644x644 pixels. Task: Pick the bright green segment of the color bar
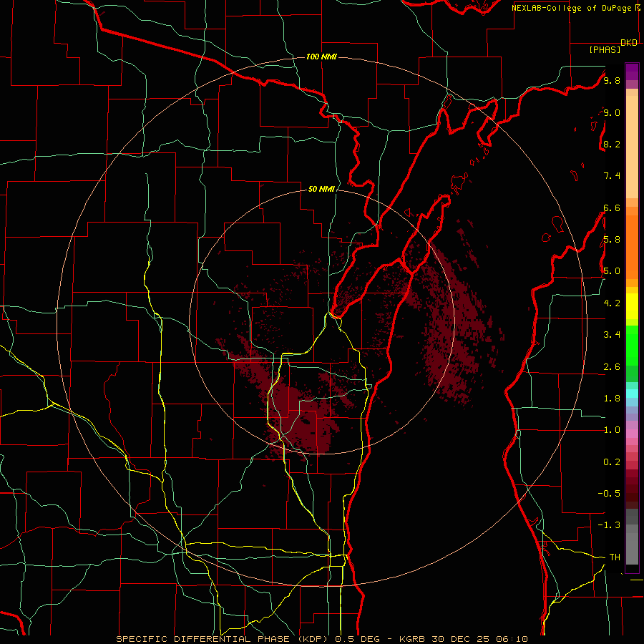632,345
